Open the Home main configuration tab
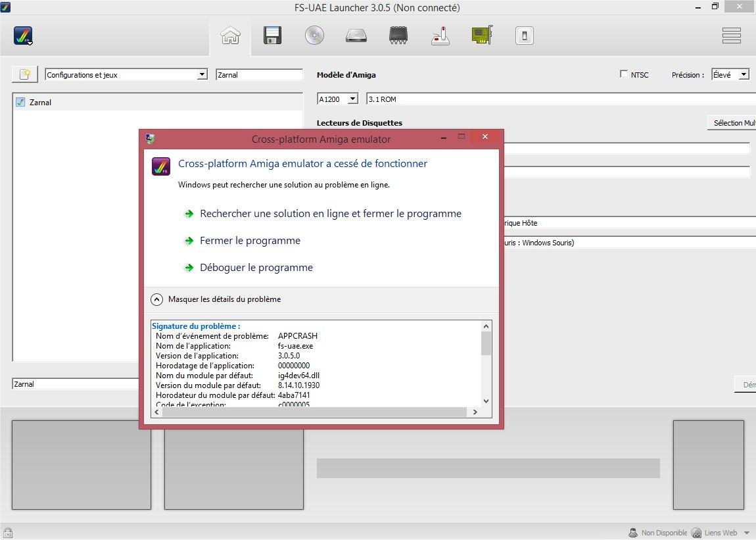This screenshot has width=756, height=540. coord(231,36)
